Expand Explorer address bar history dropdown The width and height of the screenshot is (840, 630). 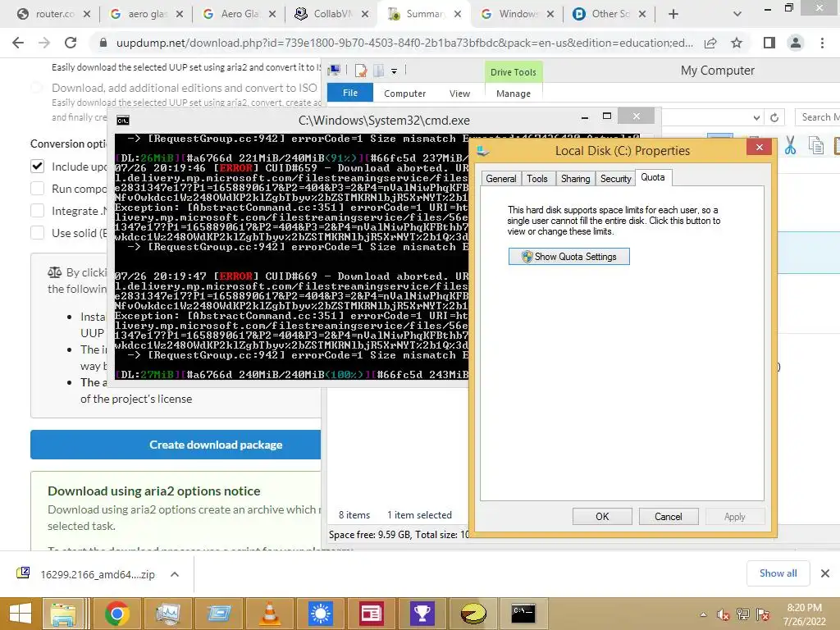tap(756, 117)
